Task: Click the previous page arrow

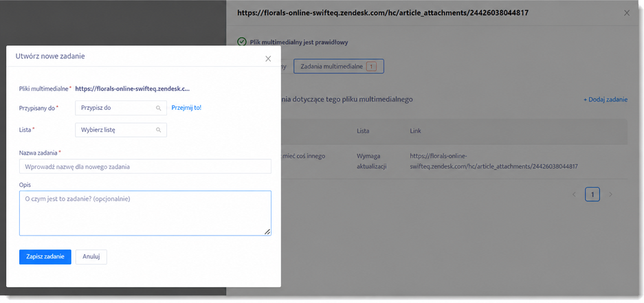Action: tap(574, 194)
